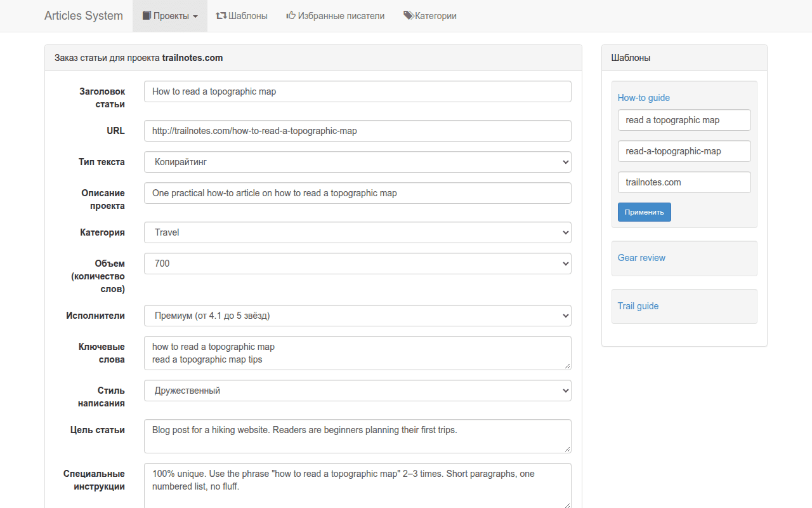This screenshot has width=812, height=508.
Task: Click the thumbs-up icon beside Избранные писатели
Action: [x=291, y=16]
